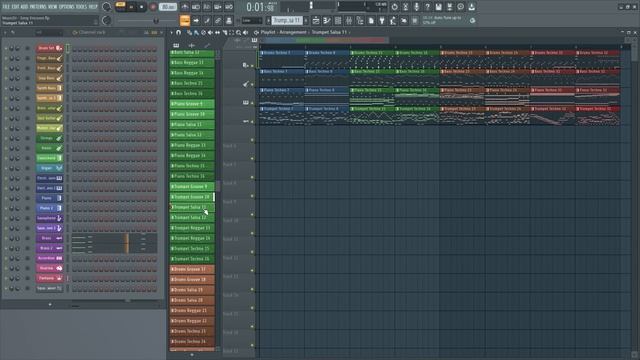Viewport: 640px width, 360px height.
Task: Open the OPTIONS menu
Action: click(67, 7)
